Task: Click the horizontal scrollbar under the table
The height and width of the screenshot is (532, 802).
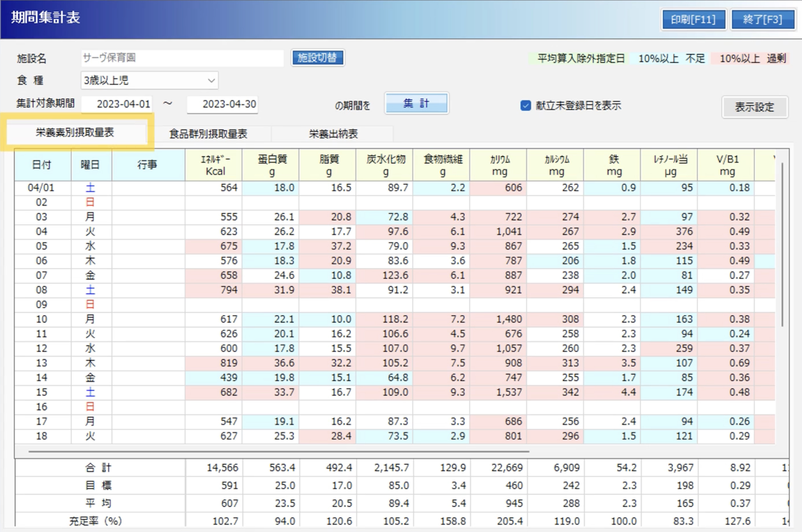Action: (278, 452)
